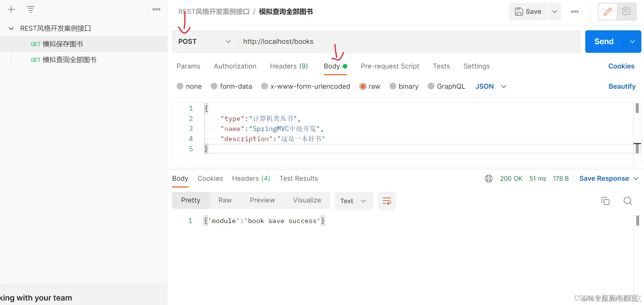Viewport: 644px width, 305px height.
Task: Click response text 'book save success'
Action: pyautogui.click(x=282, y=221)
